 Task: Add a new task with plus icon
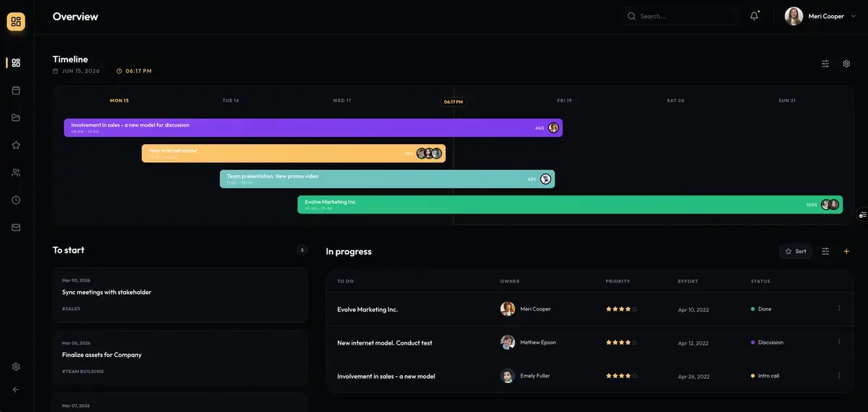pyautogui.click(x=846, y=251)
